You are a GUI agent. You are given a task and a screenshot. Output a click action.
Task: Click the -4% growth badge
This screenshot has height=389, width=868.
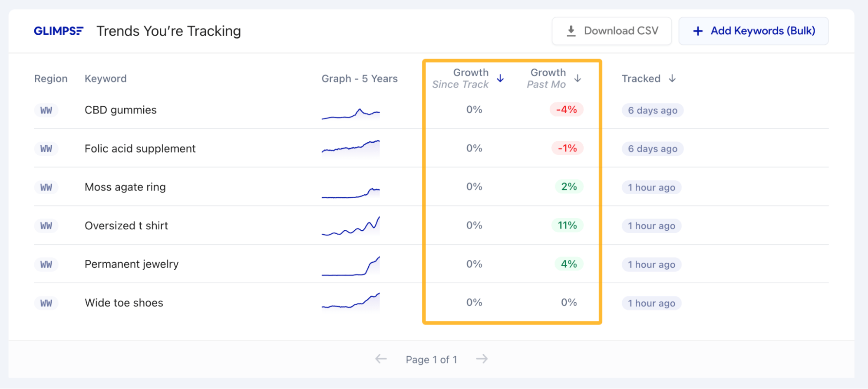566,110
